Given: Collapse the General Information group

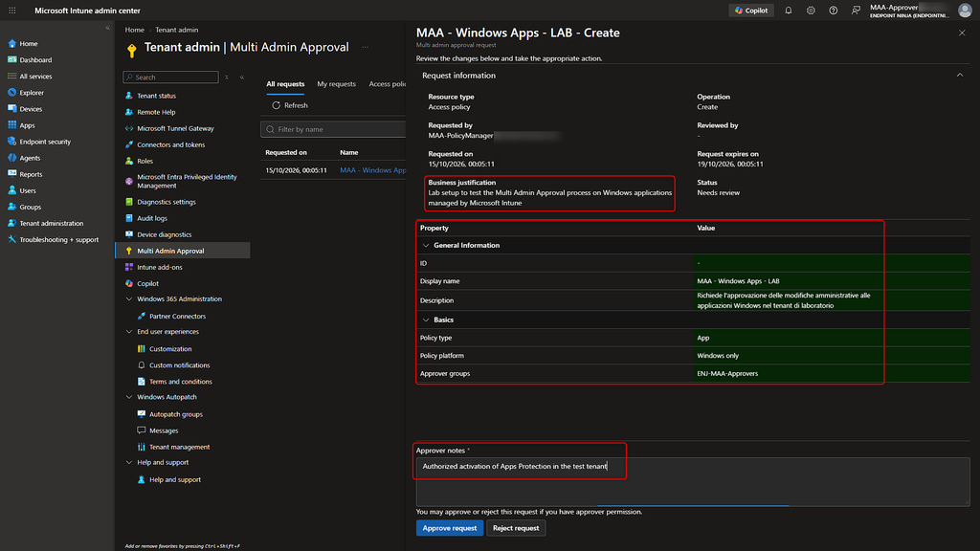Looking at the screenshot, I should [x=426, y=246].
